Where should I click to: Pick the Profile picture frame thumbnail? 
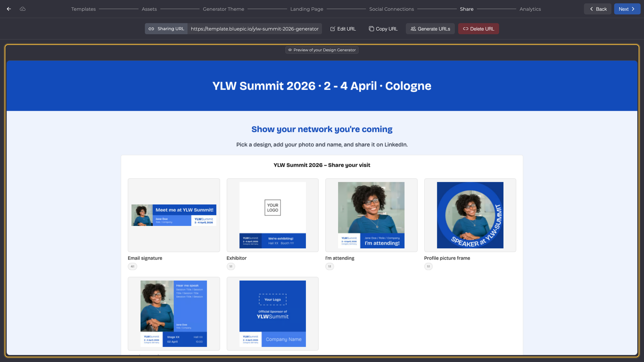470,215
